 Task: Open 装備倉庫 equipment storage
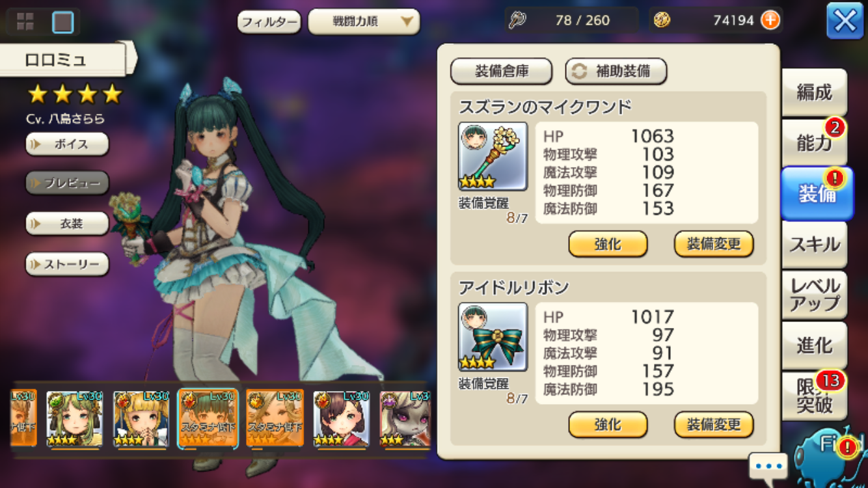pyautogui.click(x=501, y=71)
